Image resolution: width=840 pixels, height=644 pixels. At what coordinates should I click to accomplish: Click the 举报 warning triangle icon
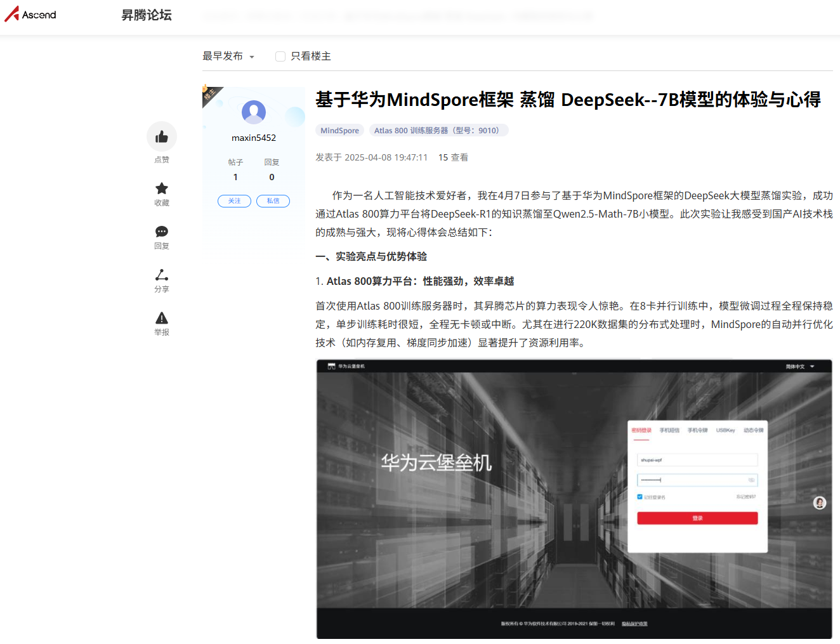tap(162, 318)
